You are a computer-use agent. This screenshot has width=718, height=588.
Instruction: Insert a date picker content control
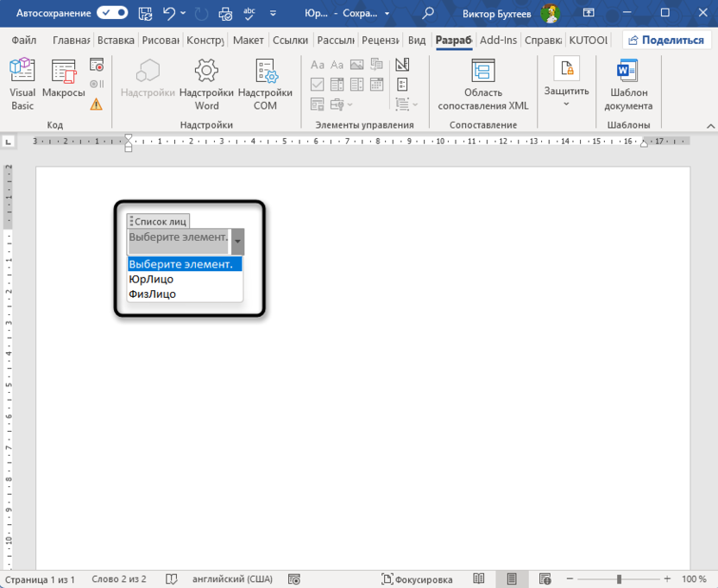pyautogui.click(x=377, y=84)
